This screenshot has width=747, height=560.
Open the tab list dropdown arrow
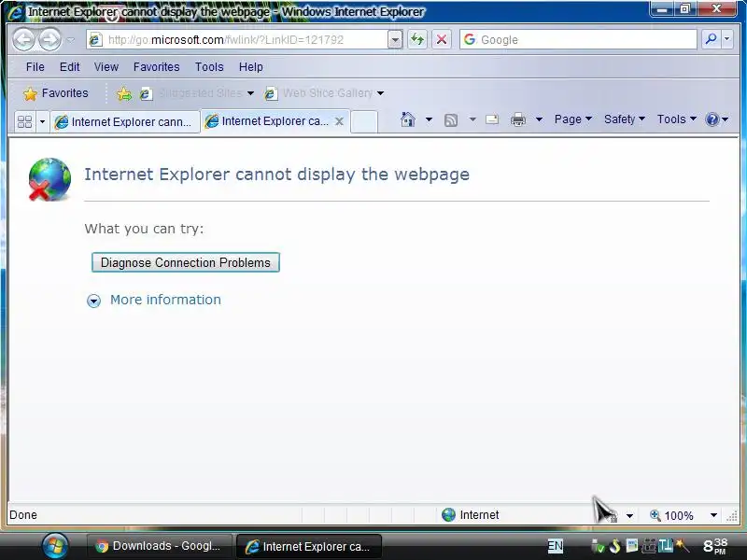click(x=42, y=122)
